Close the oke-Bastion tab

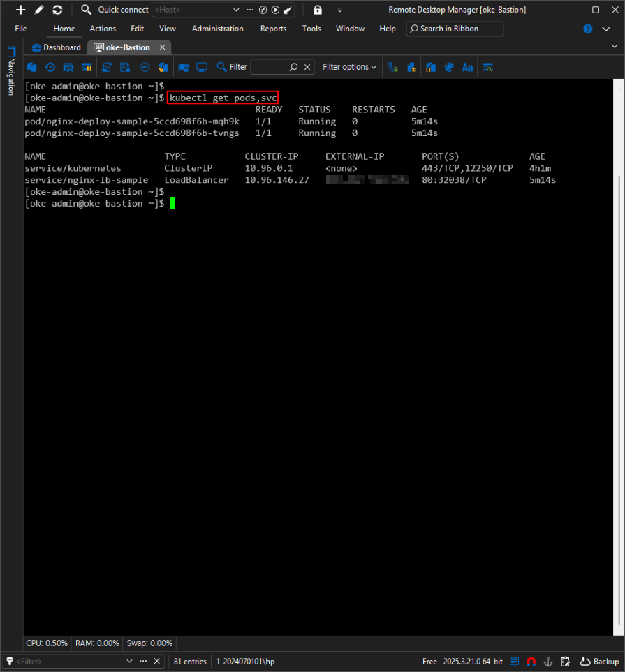[x=163, y=47]
